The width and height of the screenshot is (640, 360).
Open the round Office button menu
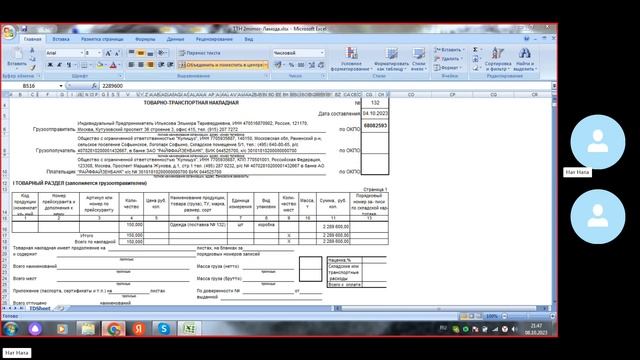[x=8, y=32]
